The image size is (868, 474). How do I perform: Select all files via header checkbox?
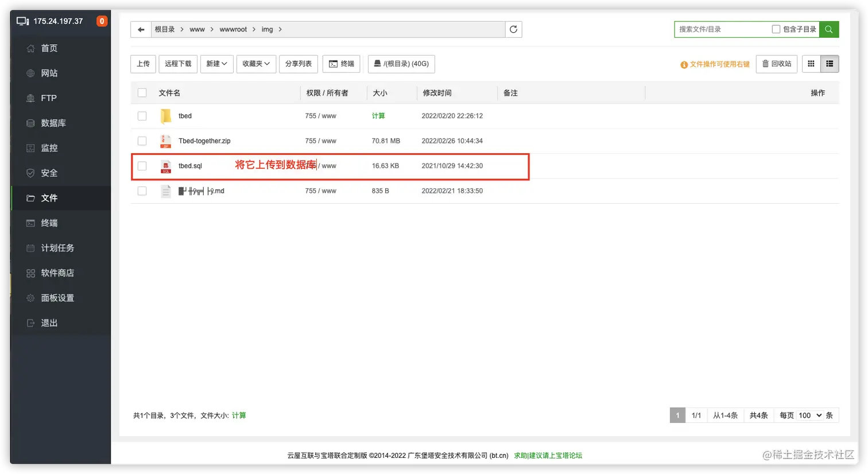(x=142, y=92)
